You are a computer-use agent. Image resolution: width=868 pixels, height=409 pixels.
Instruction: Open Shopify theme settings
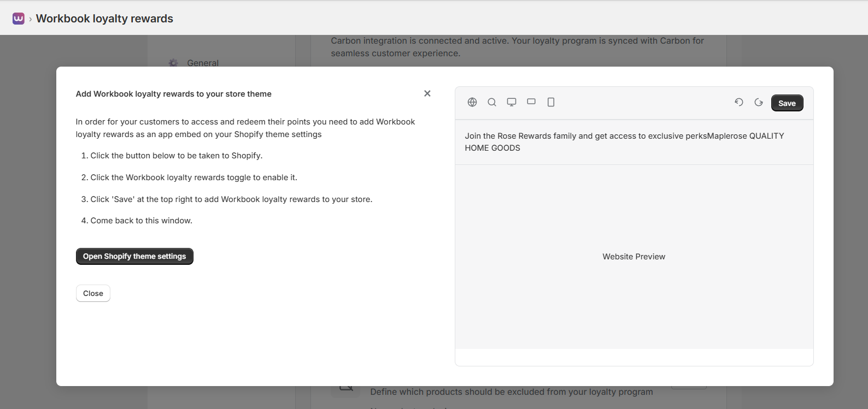(134, 256)
